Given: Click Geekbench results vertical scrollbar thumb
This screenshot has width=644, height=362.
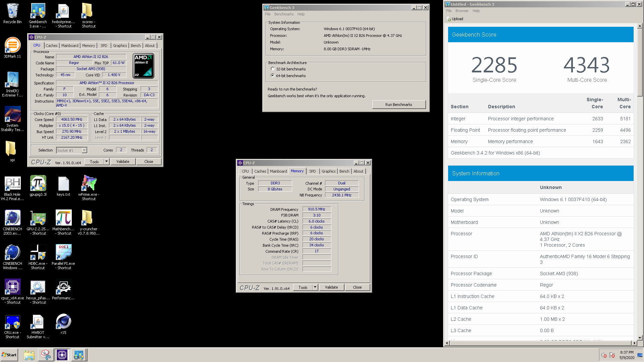Looking at the screenshot, I should coord(640,62).
